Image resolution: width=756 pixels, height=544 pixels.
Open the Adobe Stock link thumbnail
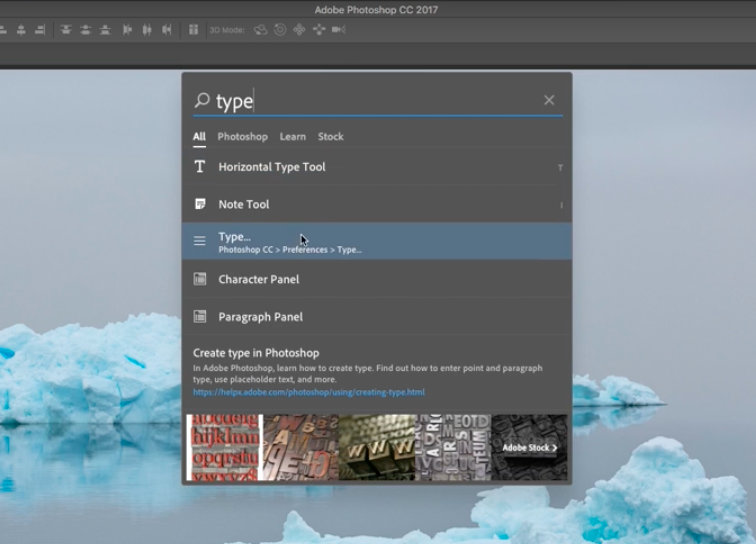click(x=529, y=448)
